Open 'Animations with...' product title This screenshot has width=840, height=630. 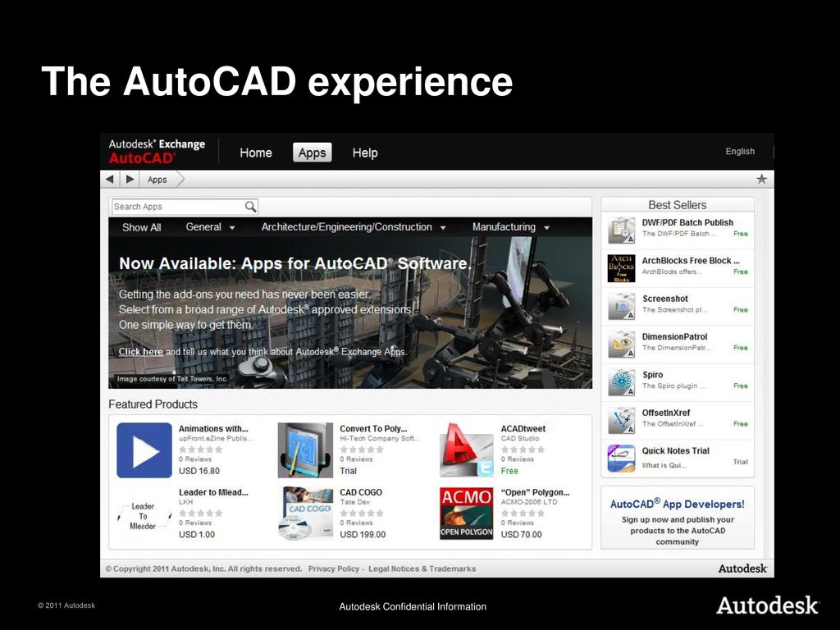[213, 428]
